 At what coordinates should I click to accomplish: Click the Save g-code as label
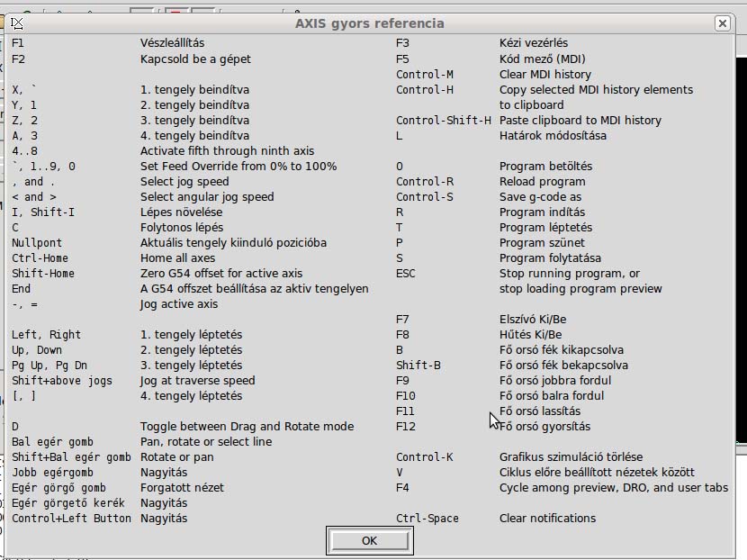(x=540, y=197)
